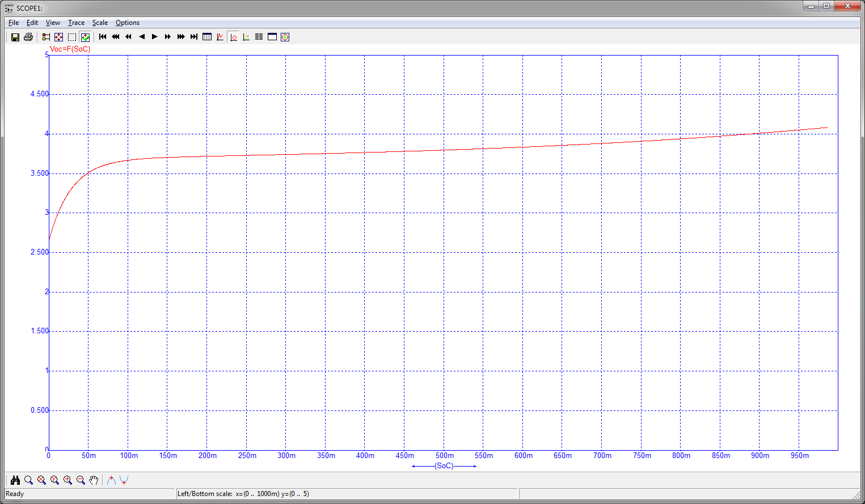
Task: Open the File menu
Action: 14,23
